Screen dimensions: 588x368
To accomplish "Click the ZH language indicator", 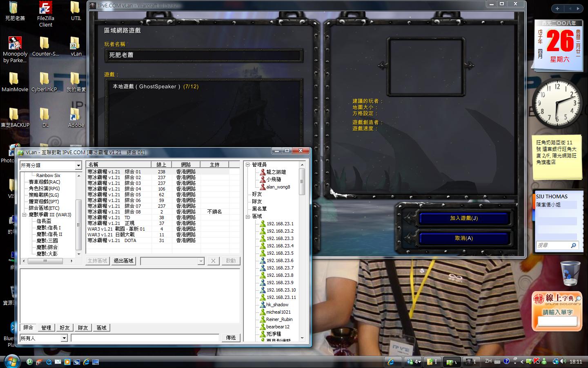I will click(x=488, y=361).
